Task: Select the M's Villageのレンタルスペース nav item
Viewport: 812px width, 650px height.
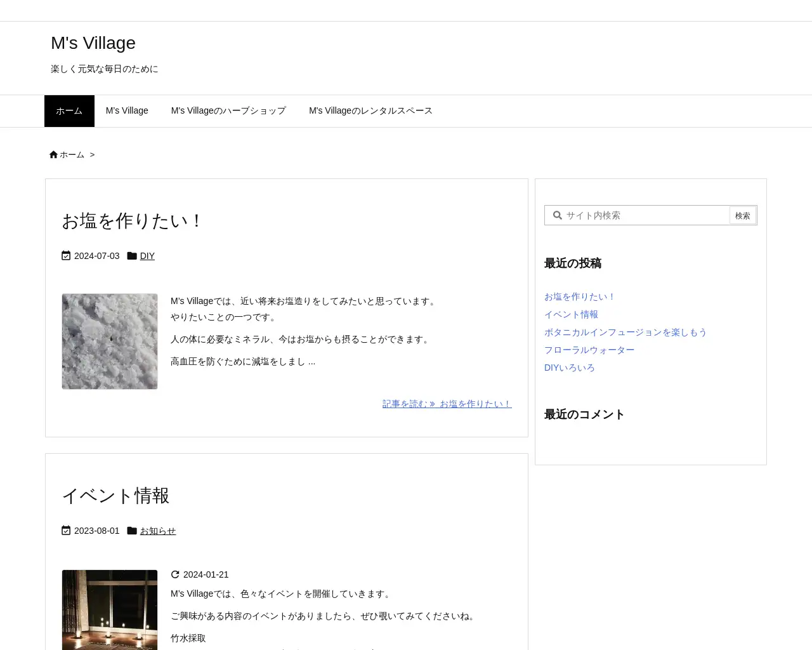Action: point(370,110)
